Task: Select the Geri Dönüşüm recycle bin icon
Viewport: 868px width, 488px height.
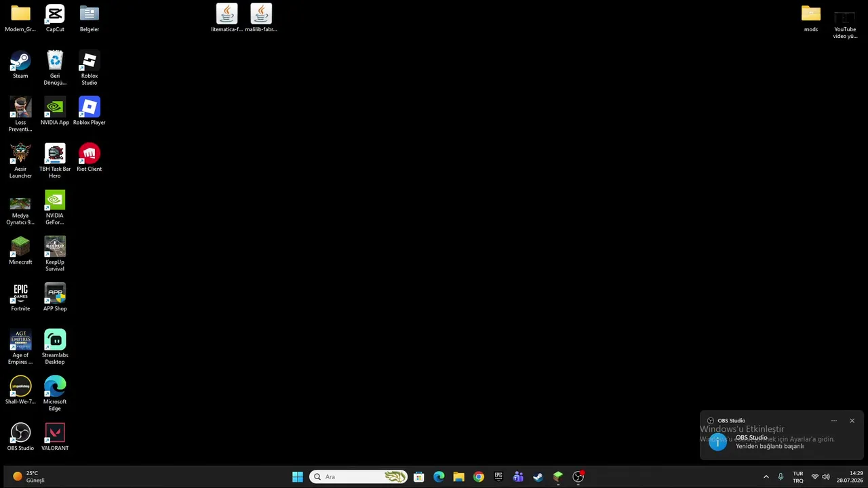Action: 55,68
